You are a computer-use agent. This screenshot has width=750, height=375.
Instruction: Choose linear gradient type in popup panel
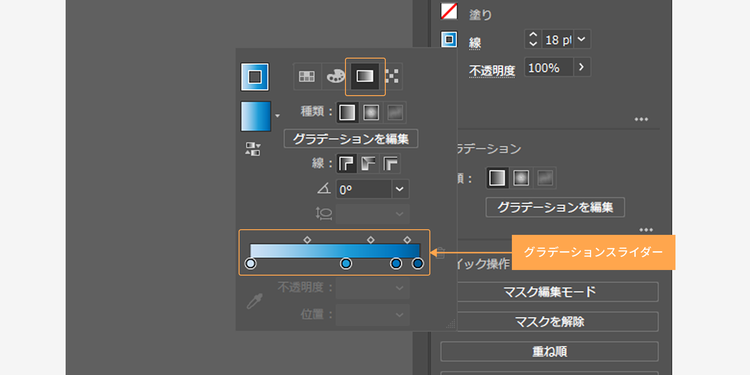tap(347, 112)
